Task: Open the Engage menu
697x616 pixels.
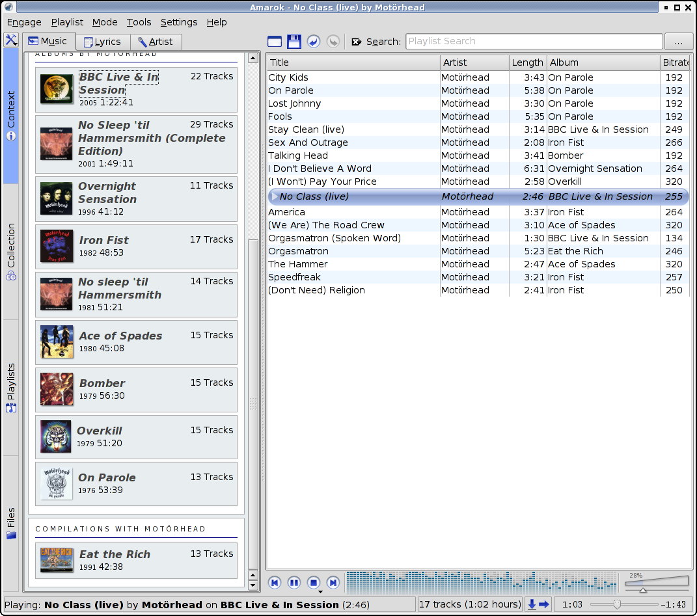Action: point(24,22)
